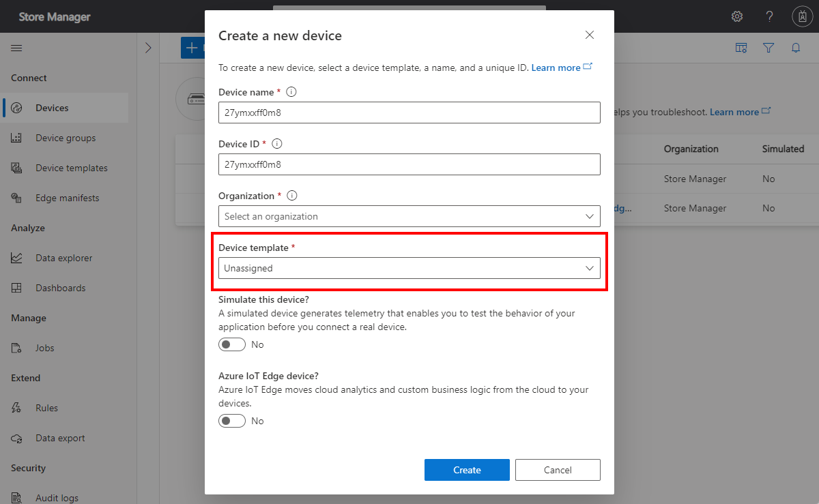Enable the Azure IoT Edge device toggle
819x504 pixels.
pos(232,421)
